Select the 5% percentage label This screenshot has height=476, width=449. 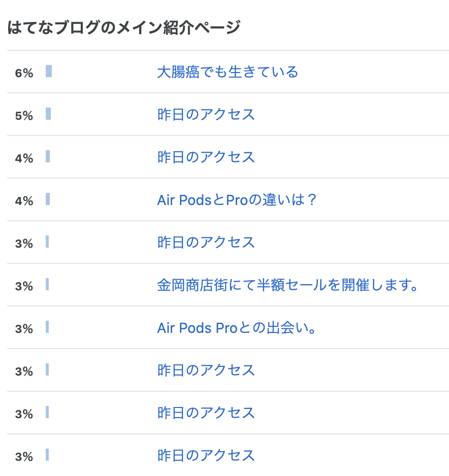coord(24,116)
